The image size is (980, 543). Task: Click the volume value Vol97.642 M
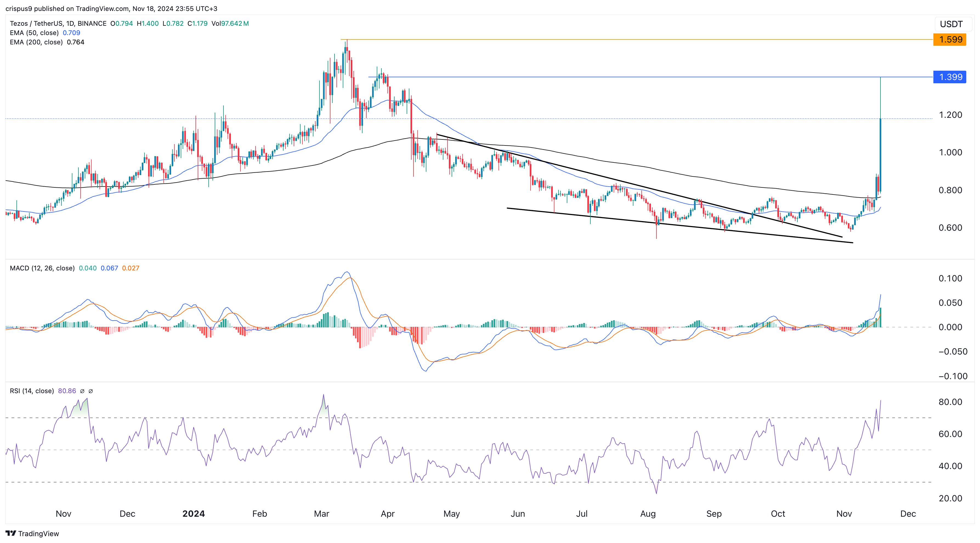click(230, 24)
